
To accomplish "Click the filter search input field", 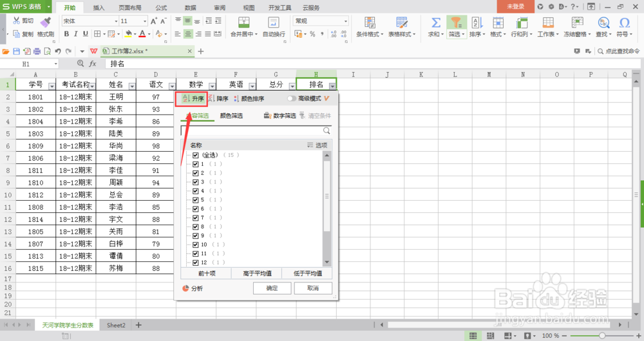I will point(256,131).
